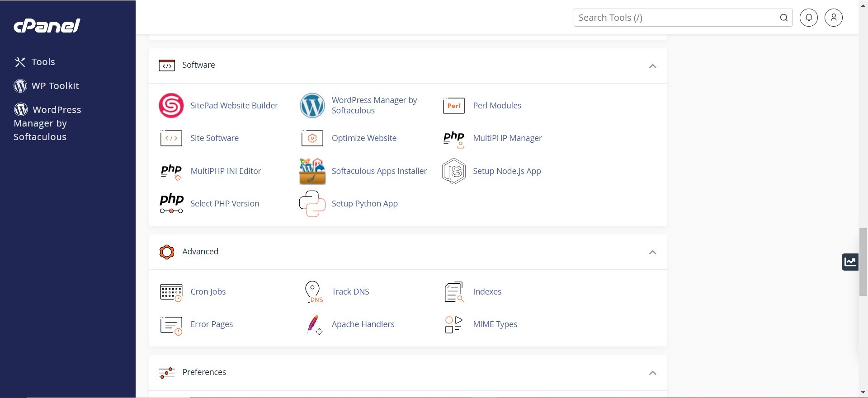Open the MIME Types link

point(495,324)
